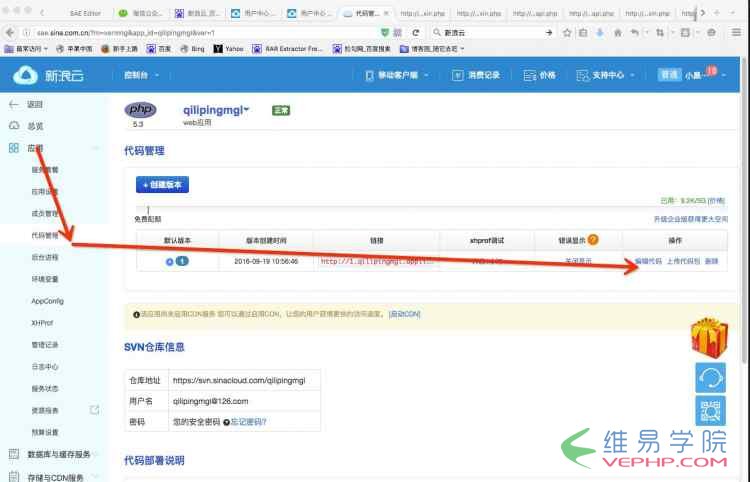The width and height of the screenshot is (750, 482).
Task: Click the 上传代码包 link
Action: [683, 261]
